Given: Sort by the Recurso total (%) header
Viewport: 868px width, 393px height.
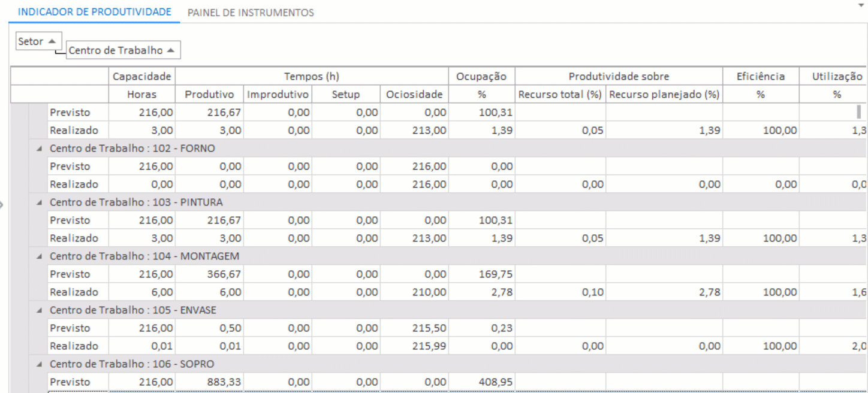Looking at the screenshot, I should (x=560, y=94).
